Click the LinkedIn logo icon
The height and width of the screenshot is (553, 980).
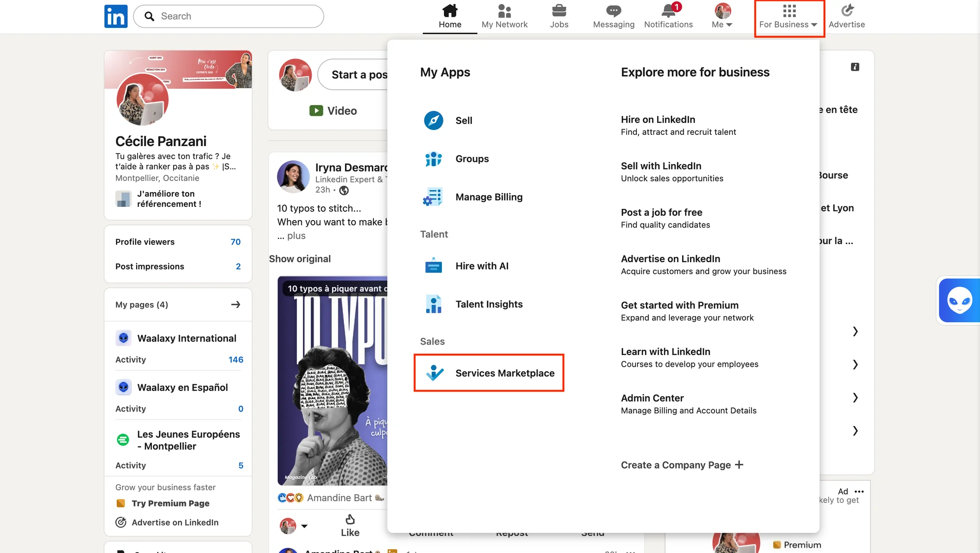click(x=116, y=16)
